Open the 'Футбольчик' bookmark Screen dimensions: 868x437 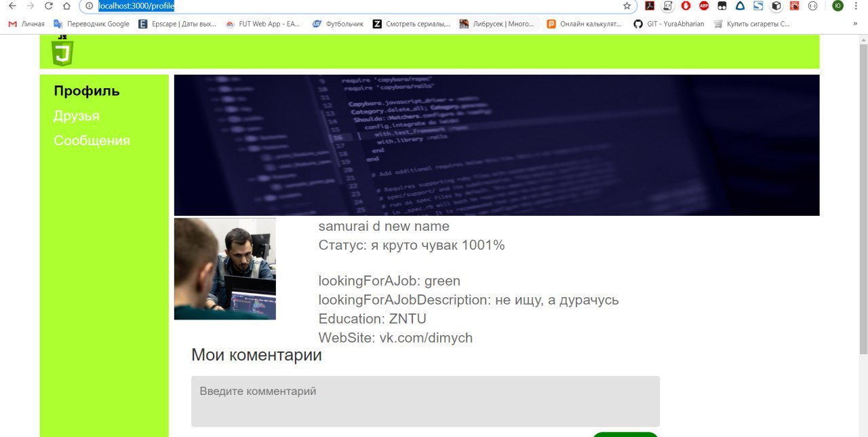point(338,24)
